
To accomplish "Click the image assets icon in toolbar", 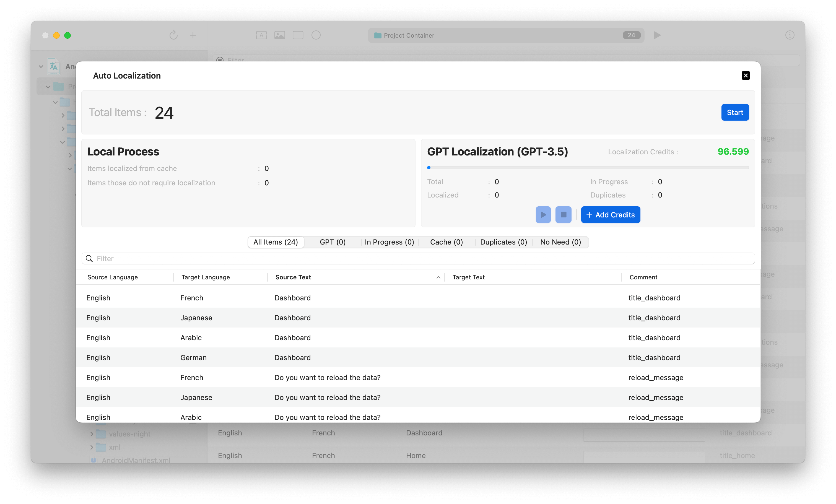I will 280,35.
